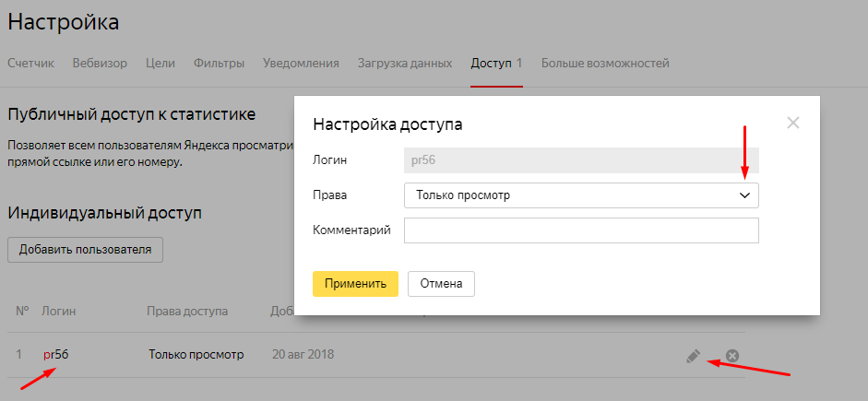Cancel with the Отмена button
This screenshot has width=868, height=401.
click(441, 284)
